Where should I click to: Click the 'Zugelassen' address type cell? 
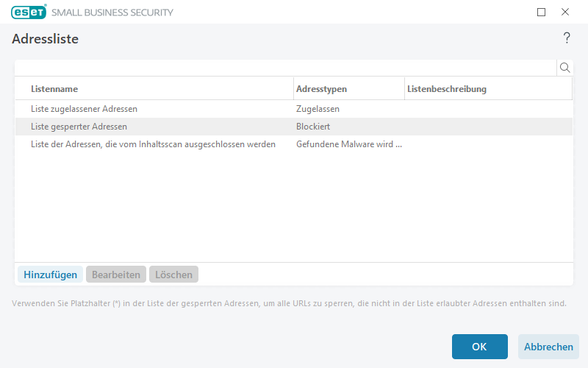click(318, 109)
